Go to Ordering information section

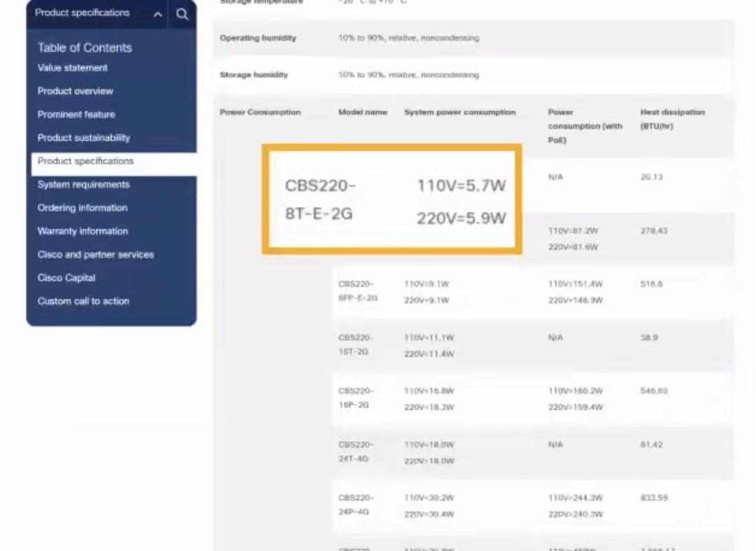82,208
